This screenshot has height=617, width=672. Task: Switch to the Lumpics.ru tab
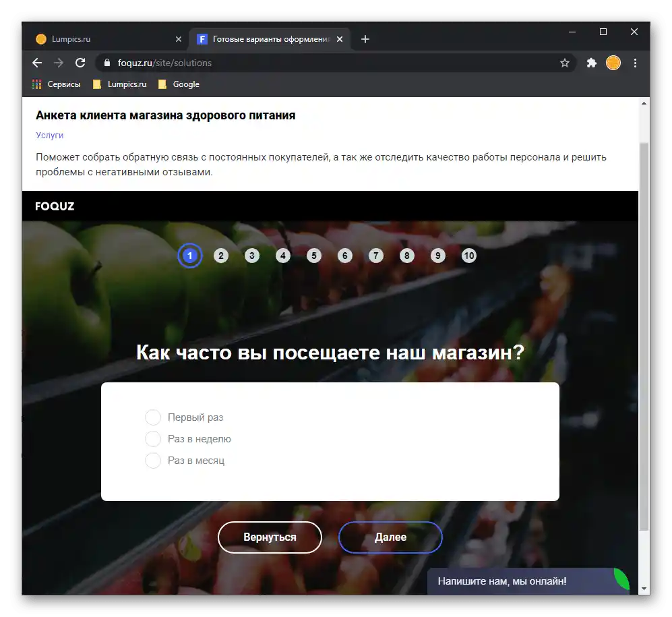pos(109,39)
